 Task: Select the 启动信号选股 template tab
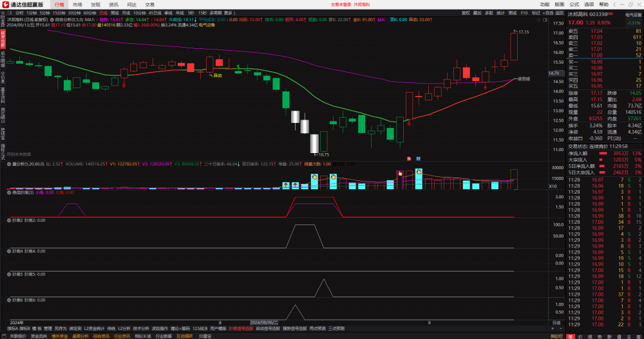[268, 329]
